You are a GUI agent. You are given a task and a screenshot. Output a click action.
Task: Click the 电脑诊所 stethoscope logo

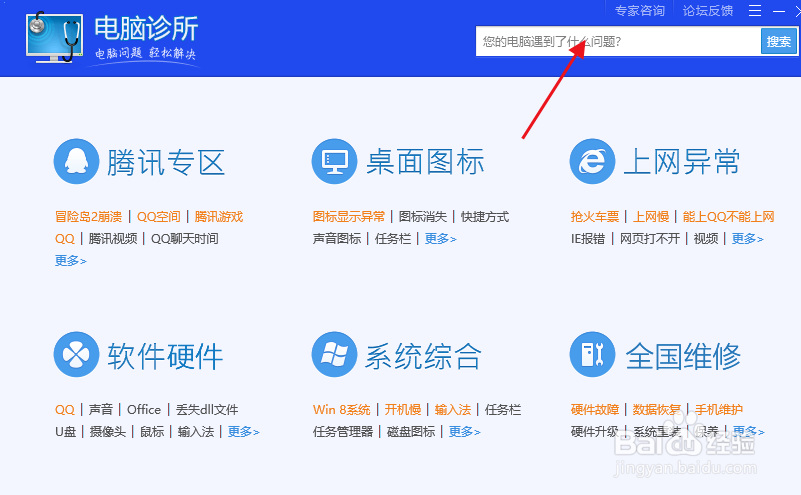click(x=55, y=37)
